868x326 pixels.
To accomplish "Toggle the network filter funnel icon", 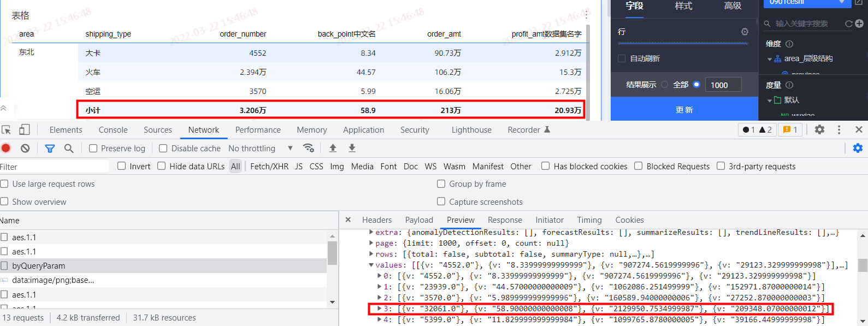I will pos(50,148).
